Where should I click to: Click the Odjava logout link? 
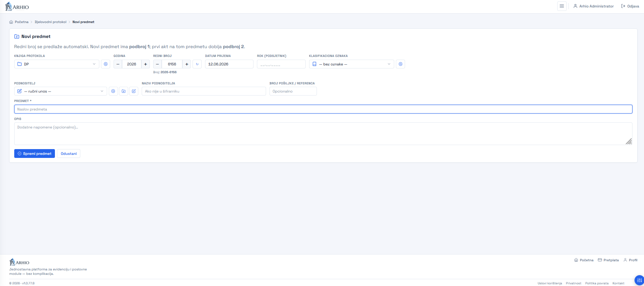[630, 6]
